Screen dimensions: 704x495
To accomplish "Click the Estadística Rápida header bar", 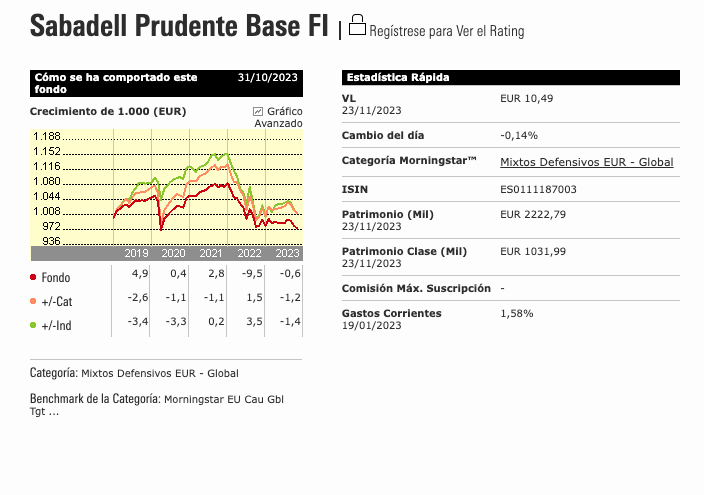I will point(510,77).
